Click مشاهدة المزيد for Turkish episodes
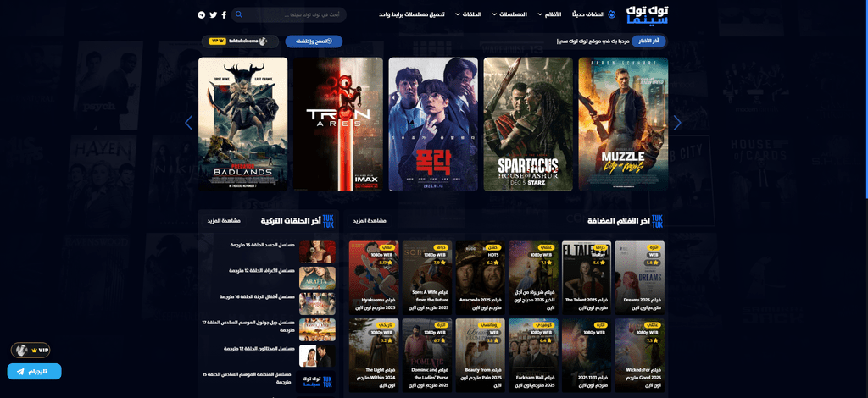Image resolution: width=868 pixels, height=398 pixels. pos(224,221)
